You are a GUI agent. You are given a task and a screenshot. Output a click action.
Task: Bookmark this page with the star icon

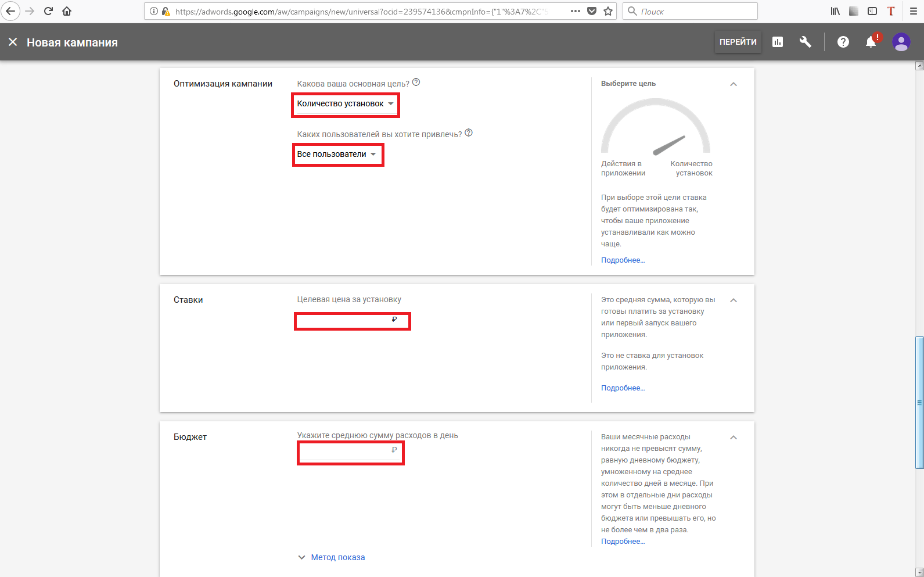click(x=608, y=11)
